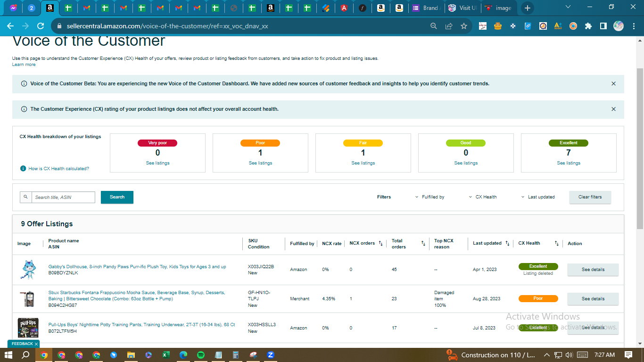
Task: Sort listings by NCX orders
Action: pos(380,244)
